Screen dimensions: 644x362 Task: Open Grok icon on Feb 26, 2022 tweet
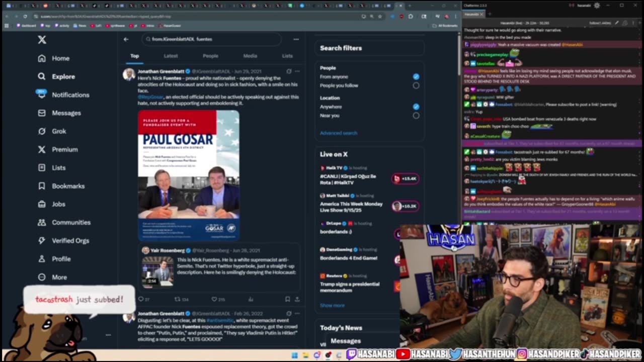289,313
